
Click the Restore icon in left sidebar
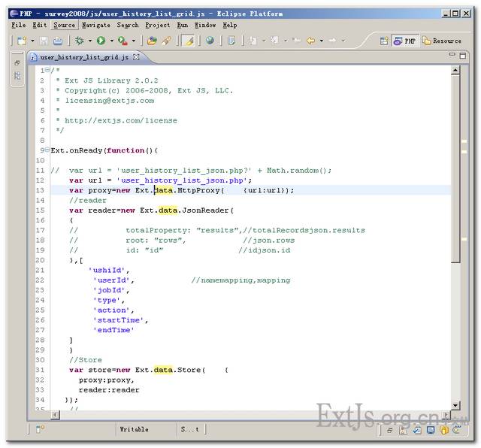click(x=17, y=63)
